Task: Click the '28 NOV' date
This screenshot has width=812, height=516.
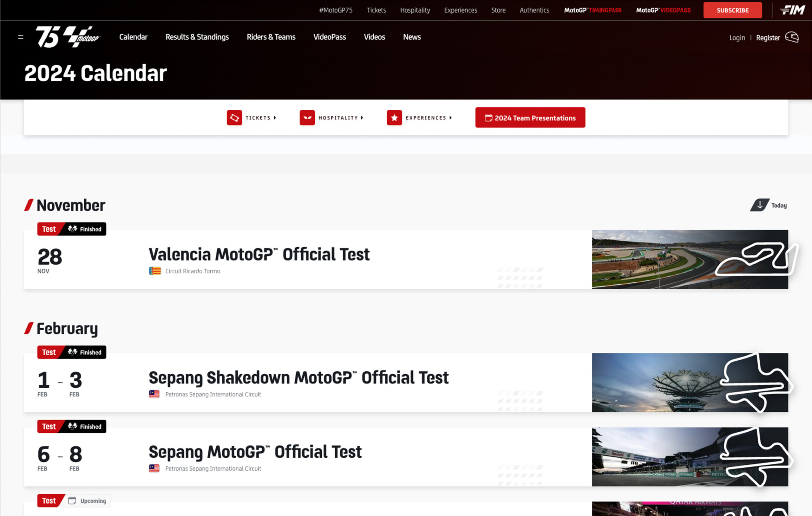Action: [49, 261]
